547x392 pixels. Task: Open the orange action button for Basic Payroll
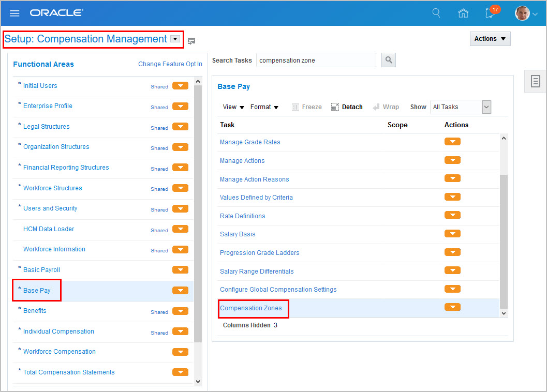click(x=181, y=269)
